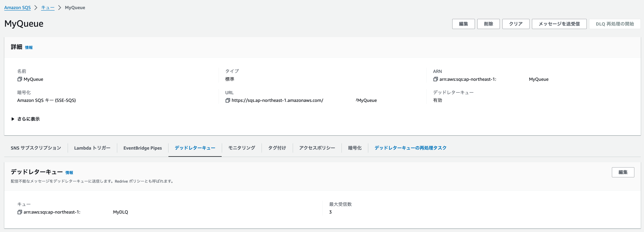Open the Lambda トリガー tab
The height and width of the screenshot is (232, 644).
92,148
